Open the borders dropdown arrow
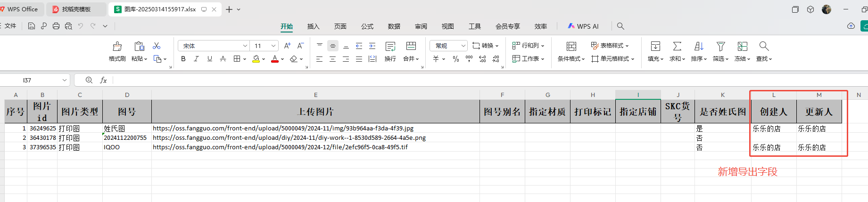 click(245, 59)
